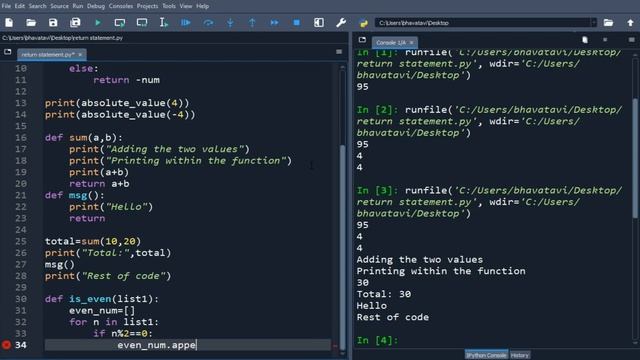Viewport: 640px width, 360px height.
Task: Step into function in debugger
Action: [230, 23]
